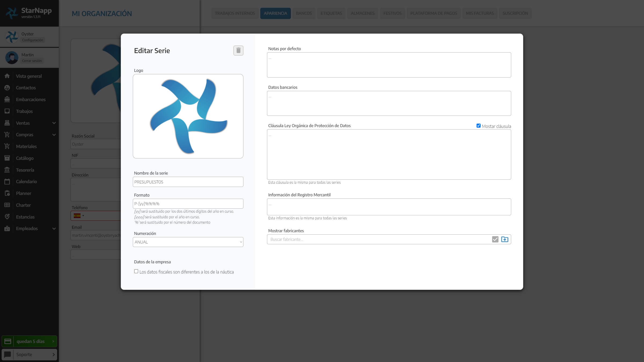Go to Tesorería in the sidebar
The width and height of the screenshot is (644, 362).
pyautogui.click(x=25, y=170)
